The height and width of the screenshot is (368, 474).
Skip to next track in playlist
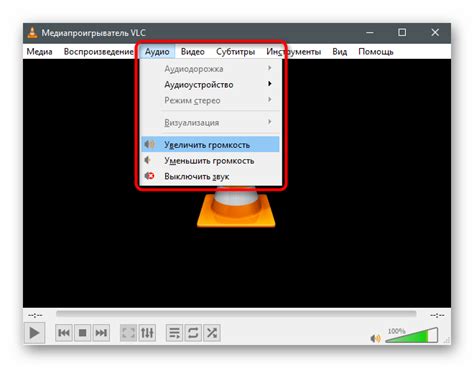(101, 332)
